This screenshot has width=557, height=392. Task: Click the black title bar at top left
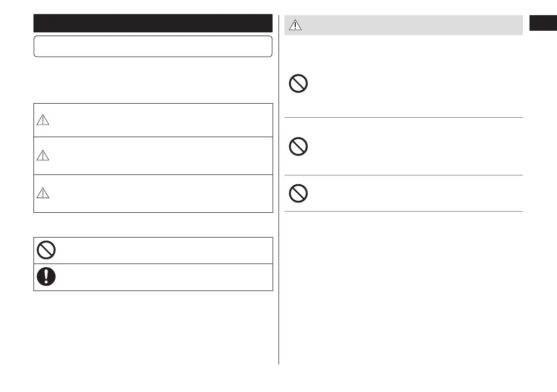(x=153, y=23)
